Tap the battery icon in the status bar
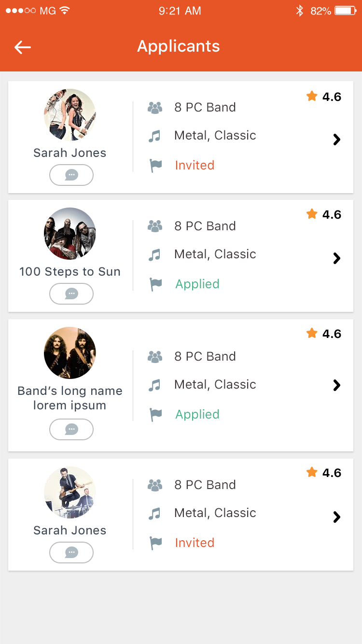This screenshot has height=644, width=362. pos(346,11)
